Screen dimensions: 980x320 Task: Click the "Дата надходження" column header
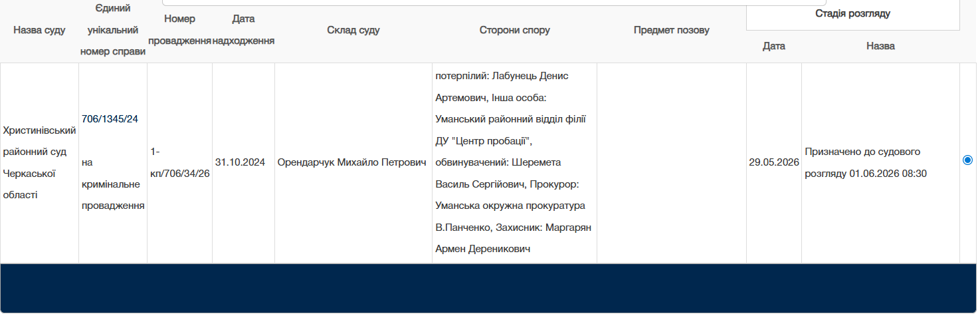point(243,30)
